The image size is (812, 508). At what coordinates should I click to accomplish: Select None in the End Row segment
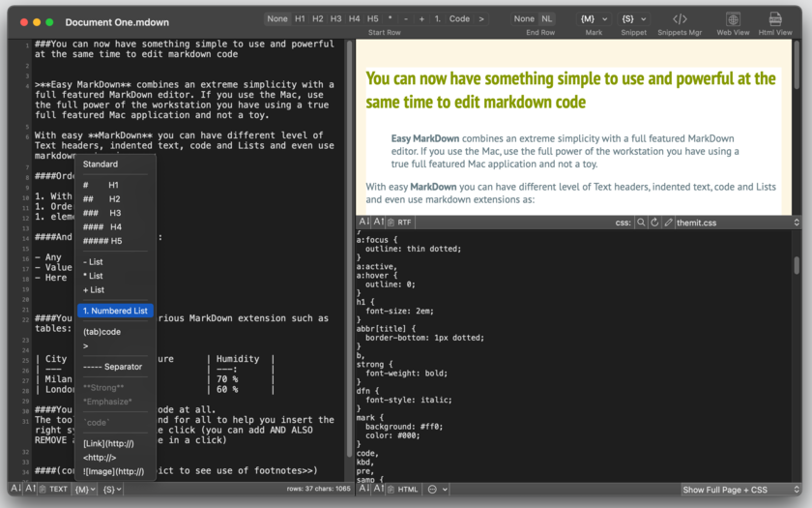click(x=524, y=18)
